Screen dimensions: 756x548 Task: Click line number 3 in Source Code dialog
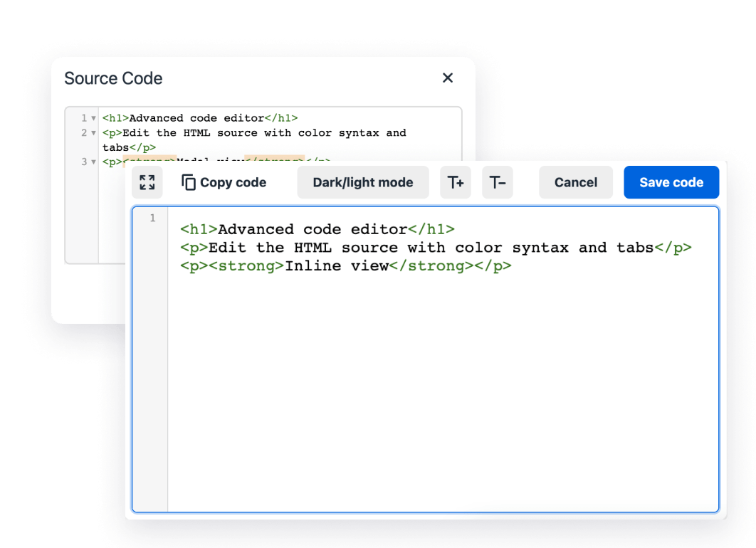tap(84, 162)
